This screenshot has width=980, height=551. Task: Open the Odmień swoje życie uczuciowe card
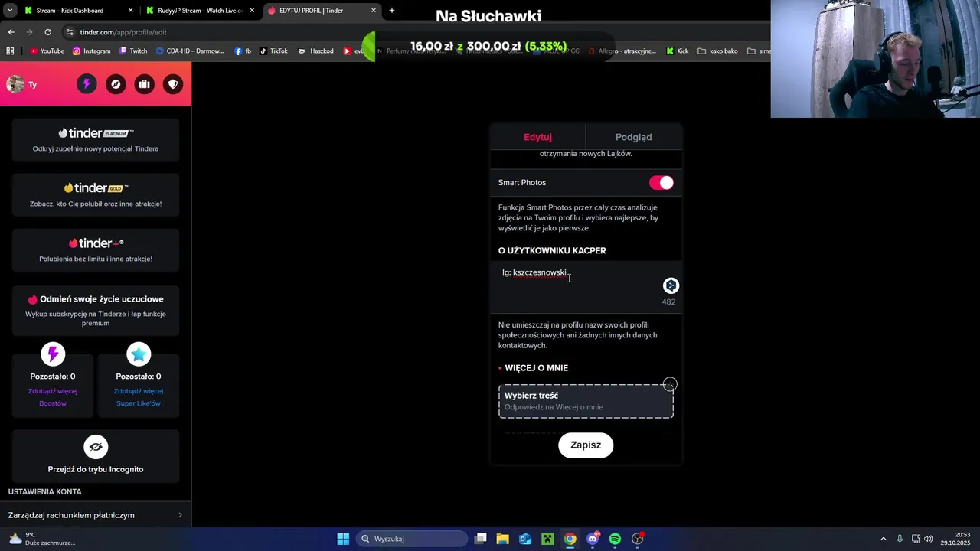point(96,311)
